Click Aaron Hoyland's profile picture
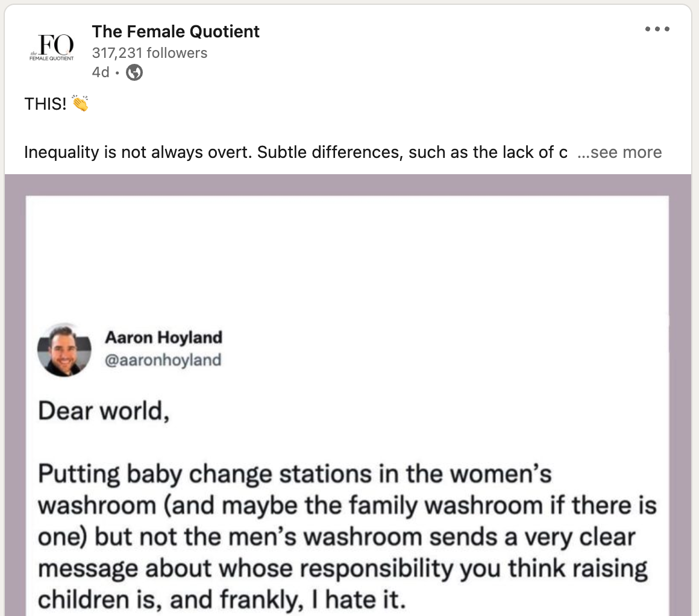 [64, 351]
